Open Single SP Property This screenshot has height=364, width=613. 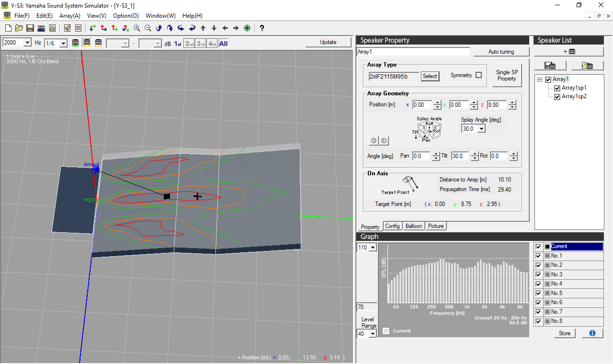point(506,76)
